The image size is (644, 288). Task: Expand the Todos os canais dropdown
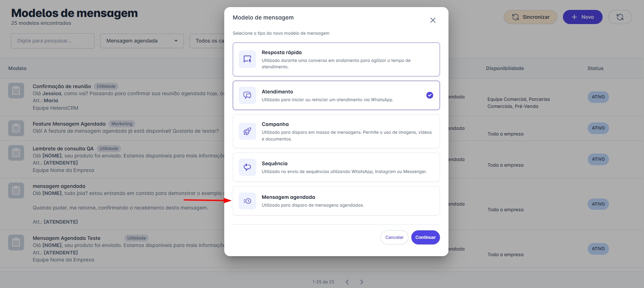point(207,41)
